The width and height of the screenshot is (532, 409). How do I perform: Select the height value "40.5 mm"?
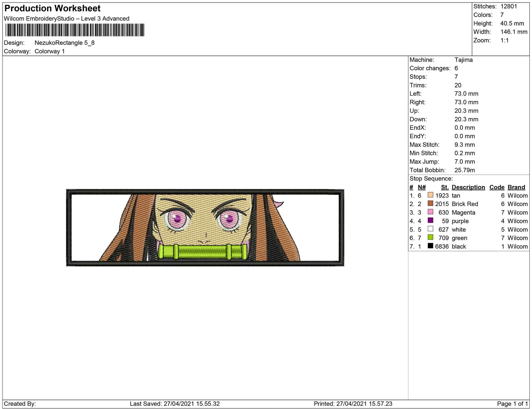coord(512,23)
